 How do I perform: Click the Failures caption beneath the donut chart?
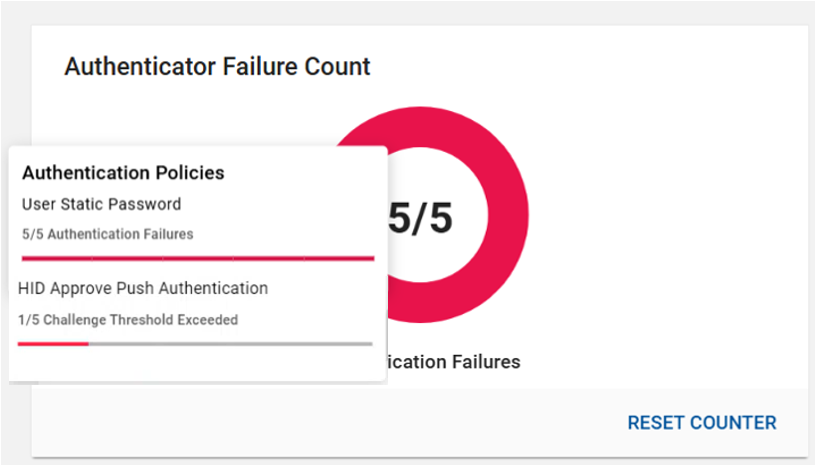(455, 362)
